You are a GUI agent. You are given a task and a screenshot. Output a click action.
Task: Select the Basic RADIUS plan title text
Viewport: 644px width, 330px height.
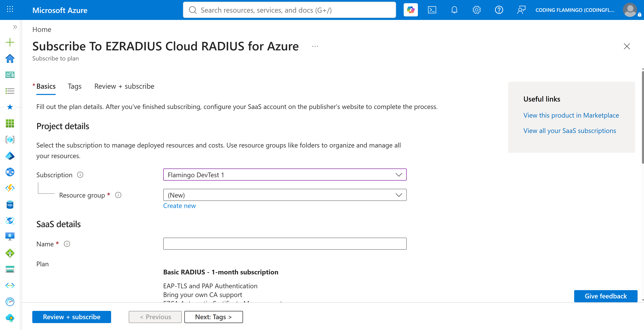pos(221,272)
